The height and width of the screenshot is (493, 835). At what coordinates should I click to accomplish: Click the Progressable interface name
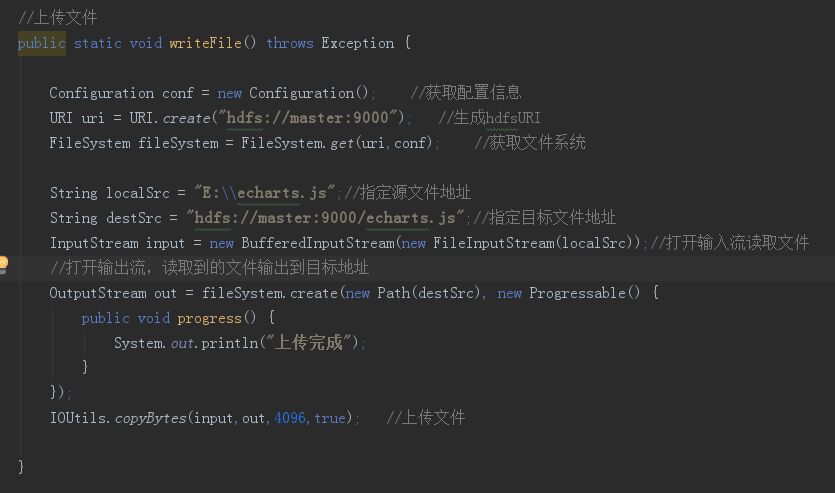tap(581, 293)
